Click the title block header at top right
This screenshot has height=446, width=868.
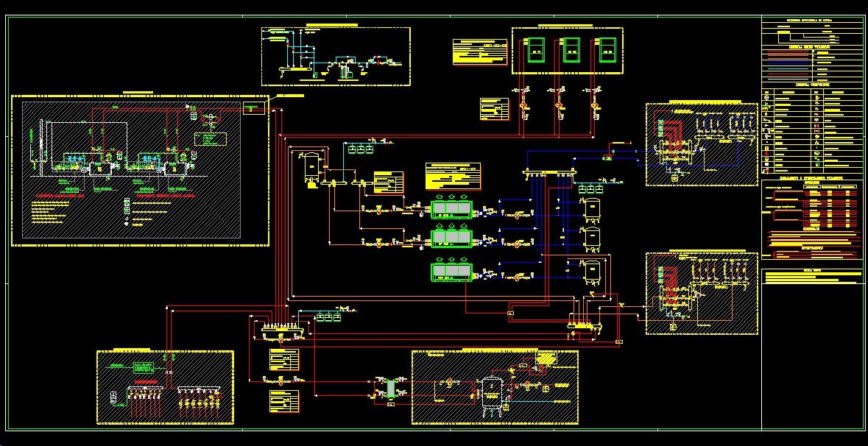pos(812,24)
